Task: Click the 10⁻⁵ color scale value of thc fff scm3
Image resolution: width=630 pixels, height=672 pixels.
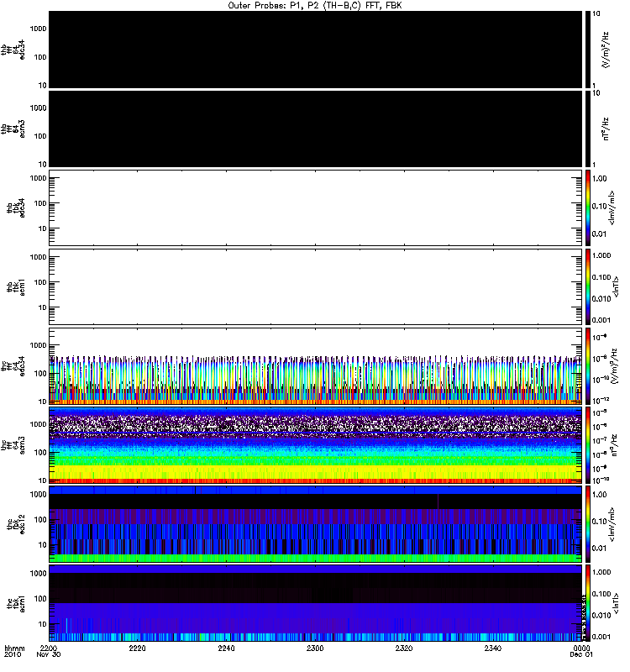Action: pos(600,412)
